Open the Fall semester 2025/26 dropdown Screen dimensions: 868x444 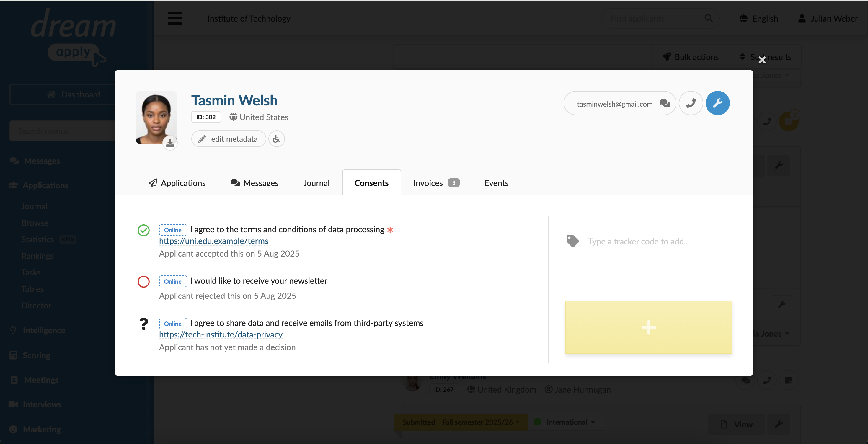click(481, 422)
